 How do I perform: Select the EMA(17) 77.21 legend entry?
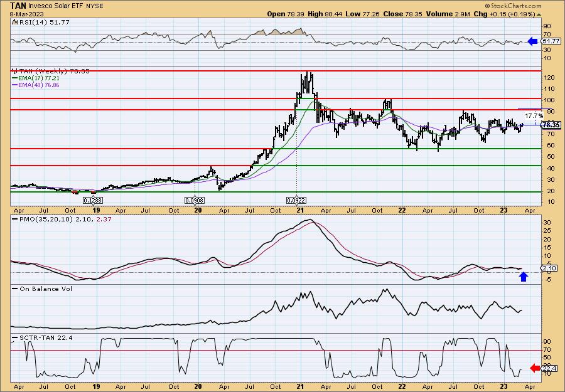point(36,78)
